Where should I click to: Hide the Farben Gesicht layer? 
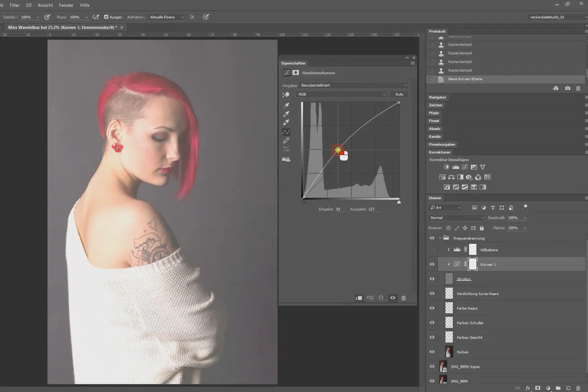pyautogui.click(x=432, y=337)
